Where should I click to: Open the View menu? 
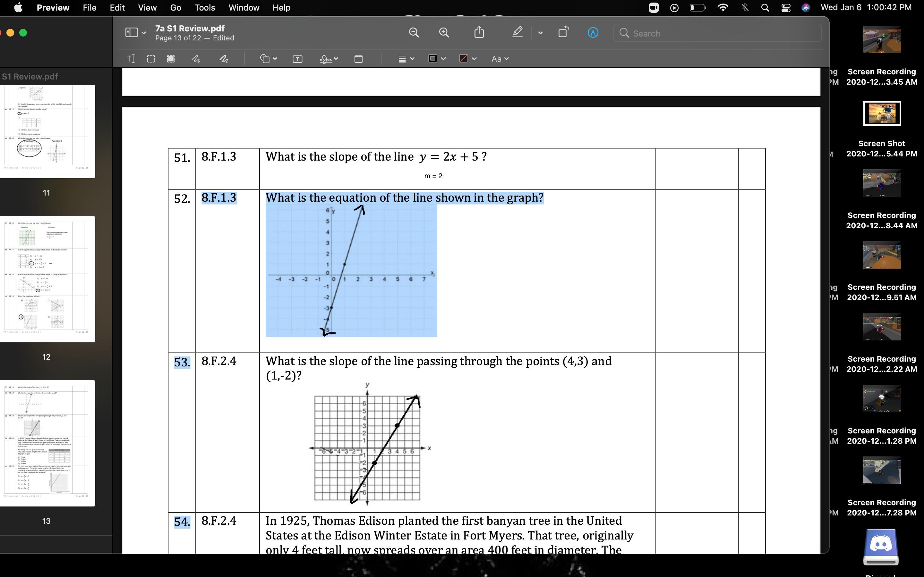pos(147,8)
